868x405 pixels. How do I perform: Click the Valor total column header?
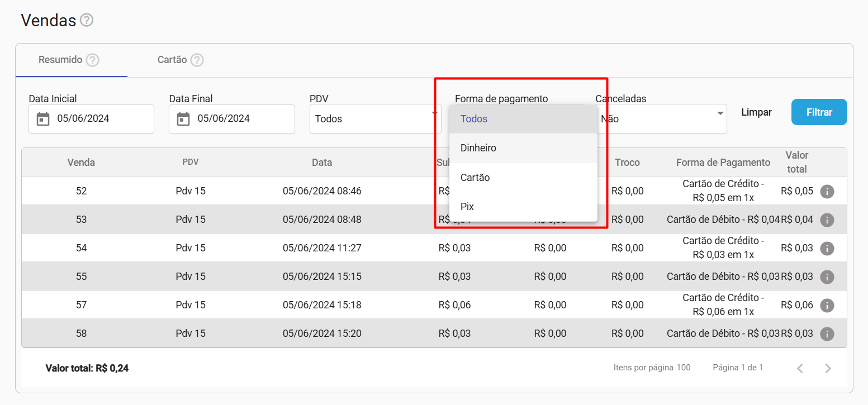797,162
